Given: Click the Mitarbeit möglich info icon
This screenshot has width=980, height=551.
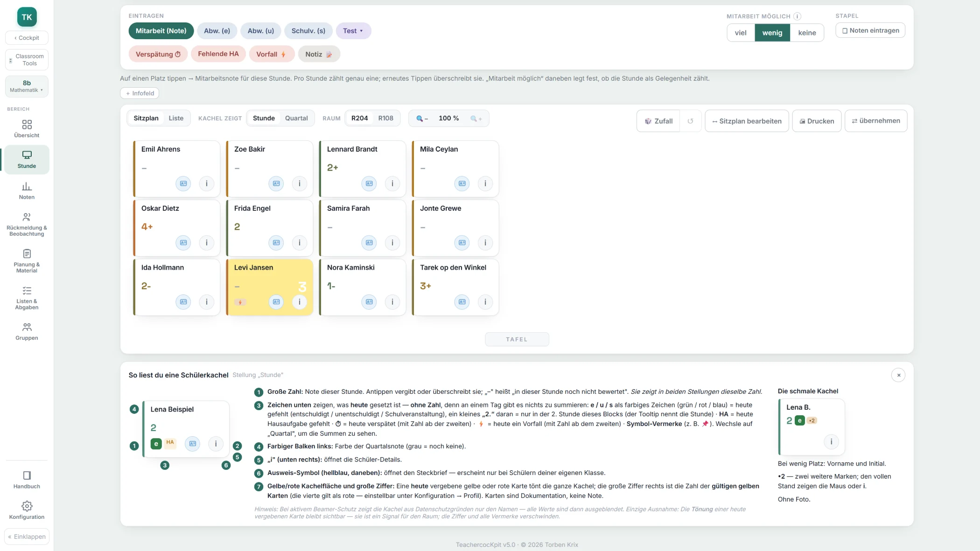Looking at the screenshot, I should coord(798,16).
